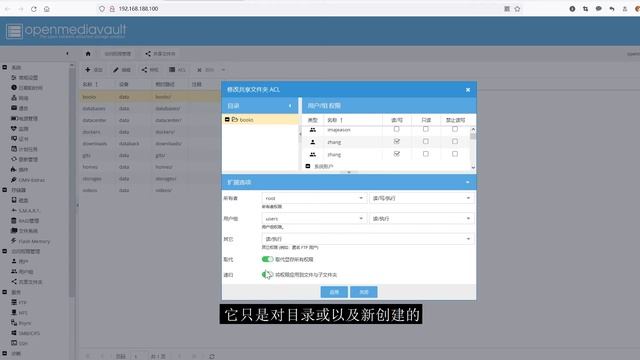
Task: Open the group dropdown showing users
Action: coord(313,218)
